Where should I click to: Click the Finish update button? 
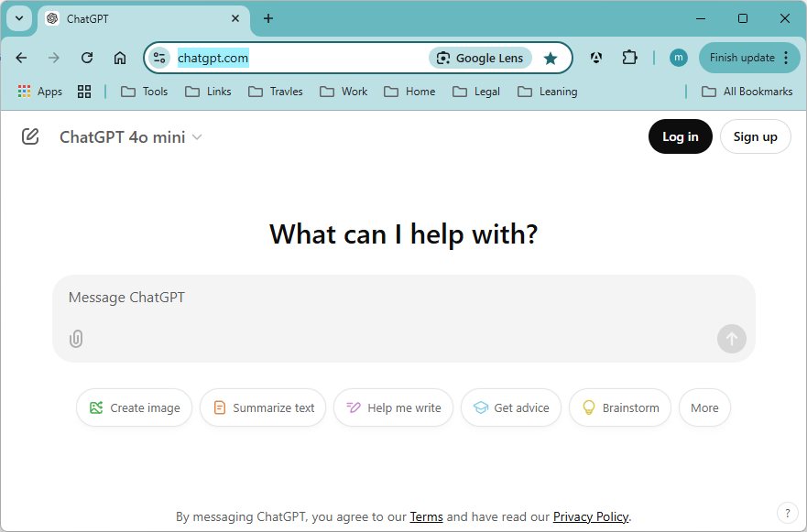point(742,58)
